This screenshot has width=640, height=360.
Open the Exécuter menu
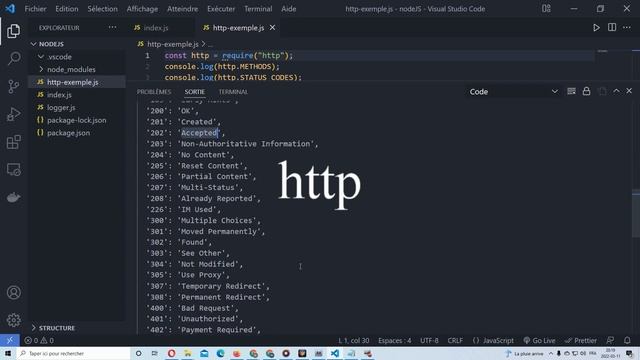pos(221,9)
